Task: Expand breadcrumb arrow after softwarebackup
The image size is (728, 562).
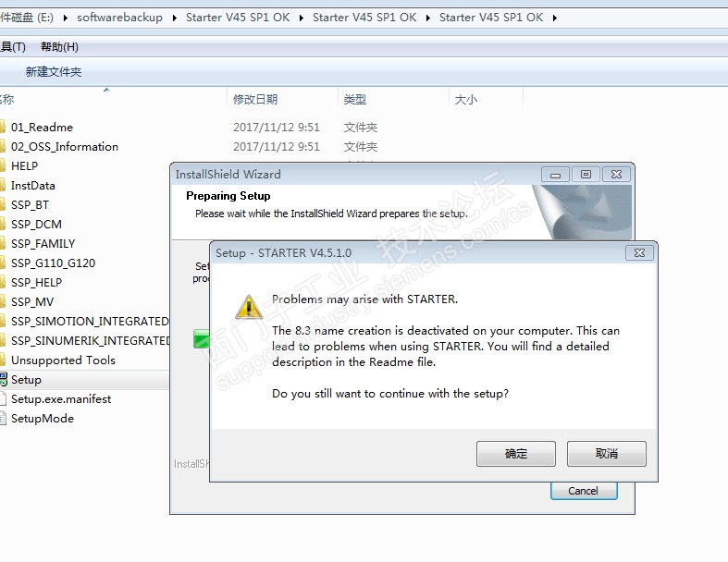Action: (175, 18)
